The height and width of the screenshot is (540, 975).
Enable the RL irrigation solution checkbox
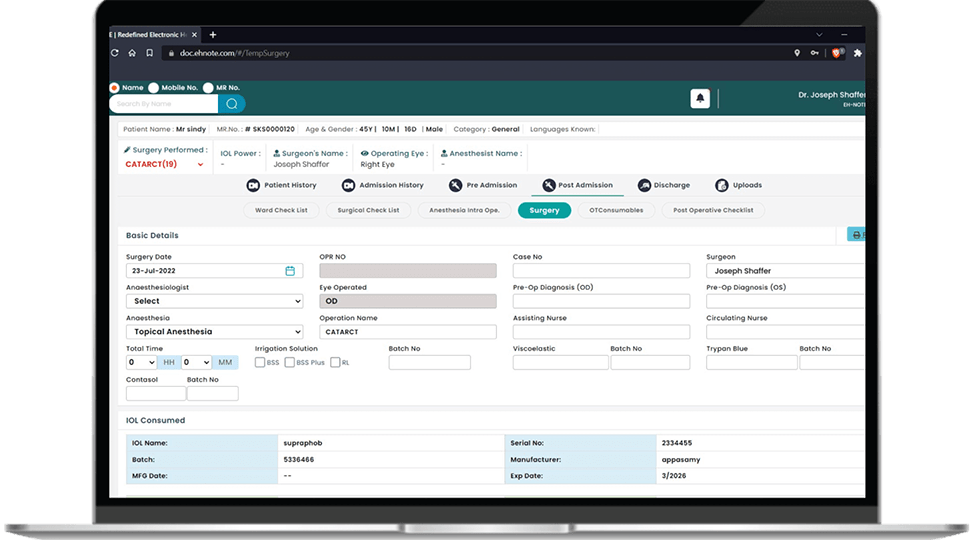[336, 362]
